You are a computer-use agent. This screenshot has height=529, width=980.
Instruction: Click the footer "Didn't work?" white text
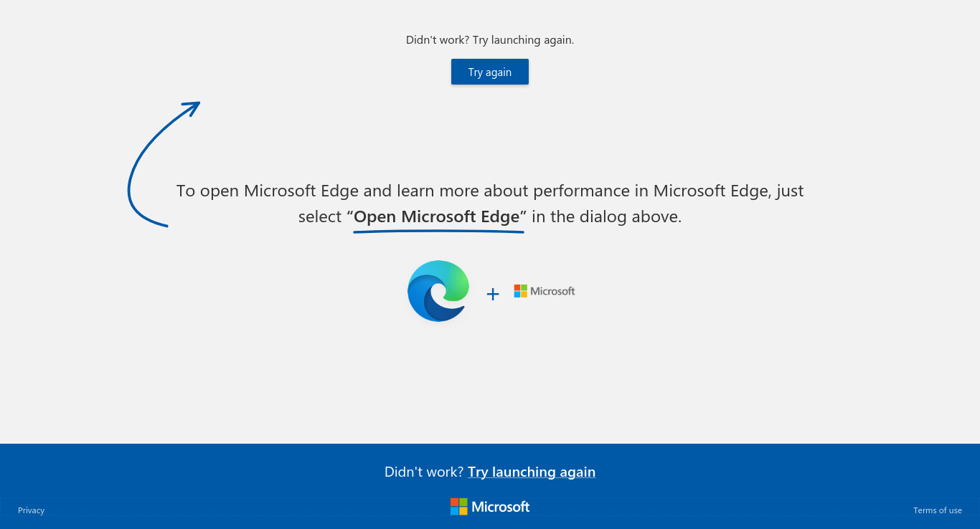tap(424, 472)
